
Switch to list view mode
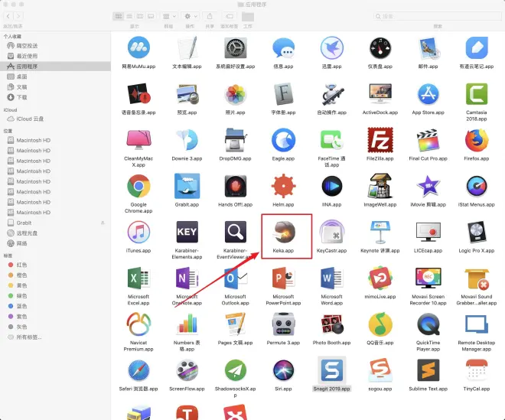(129, 16)
